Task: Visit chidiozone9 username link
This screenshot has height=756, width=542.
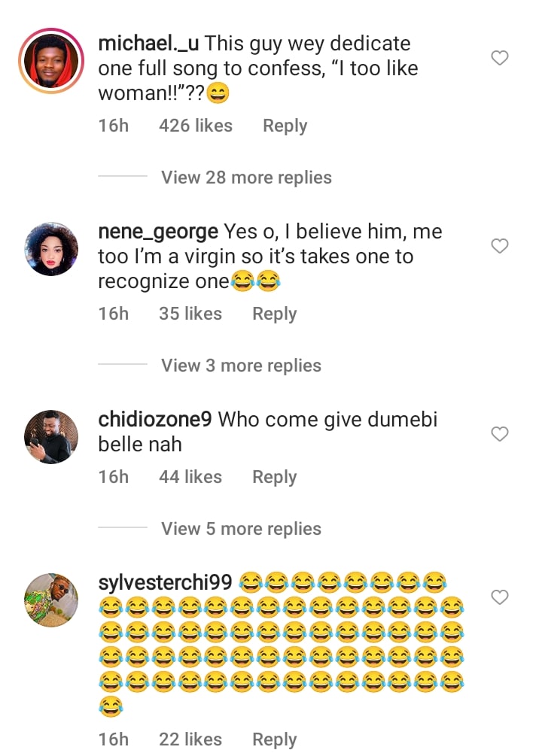Action: (x=155, y=420)
